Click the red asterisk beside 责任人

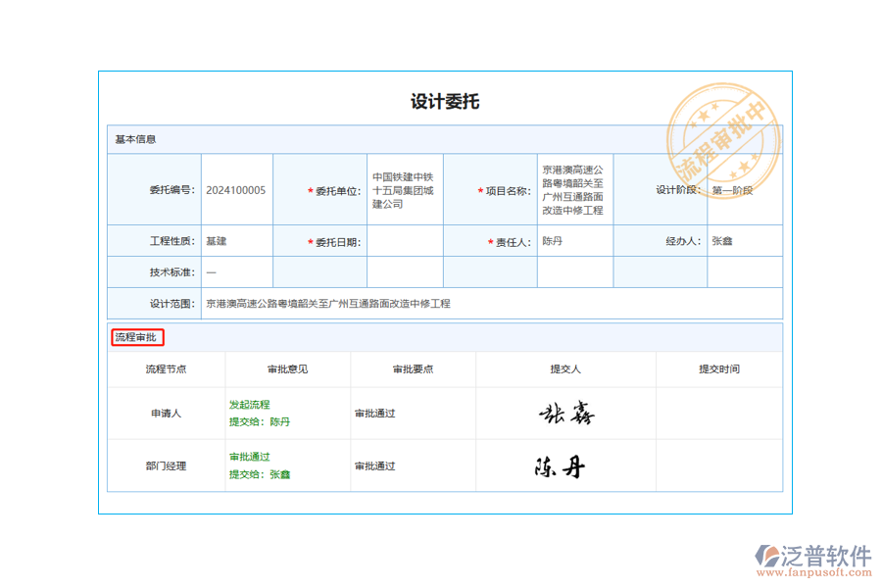tap(489, 240)
